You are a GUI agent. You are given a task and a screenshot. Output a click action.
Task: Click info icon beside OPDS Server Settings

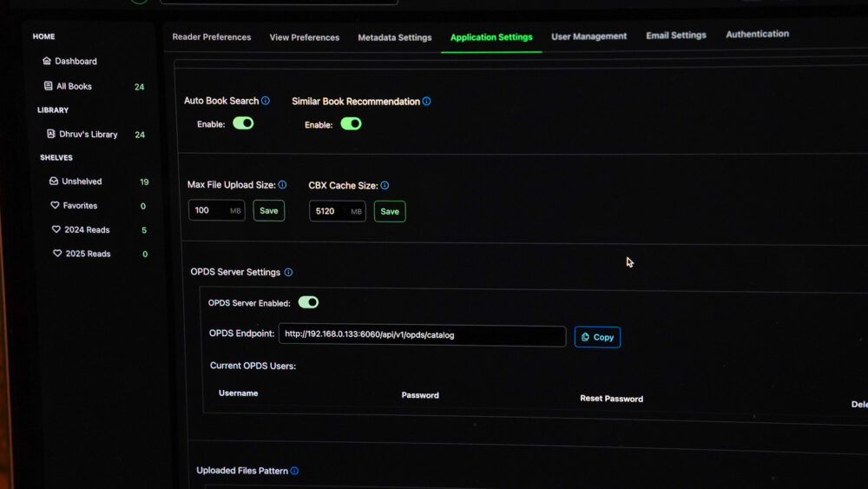(288, 273)
